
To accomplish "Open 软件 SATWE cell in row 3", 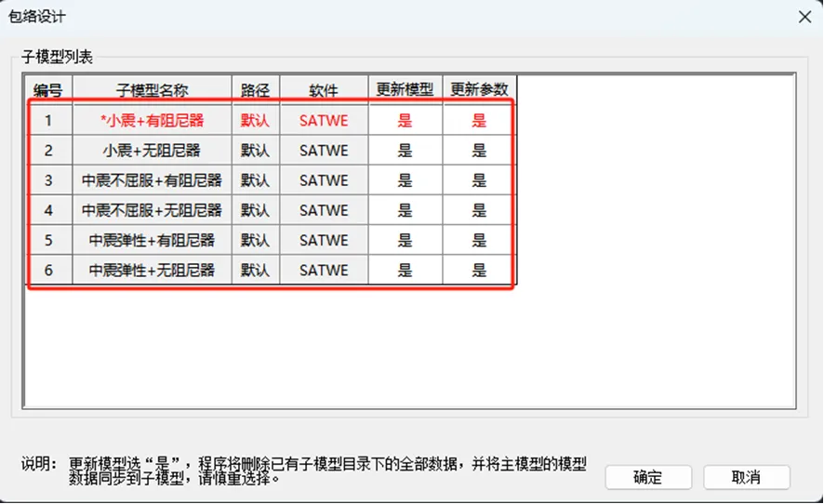I will (x=324, y=180).
